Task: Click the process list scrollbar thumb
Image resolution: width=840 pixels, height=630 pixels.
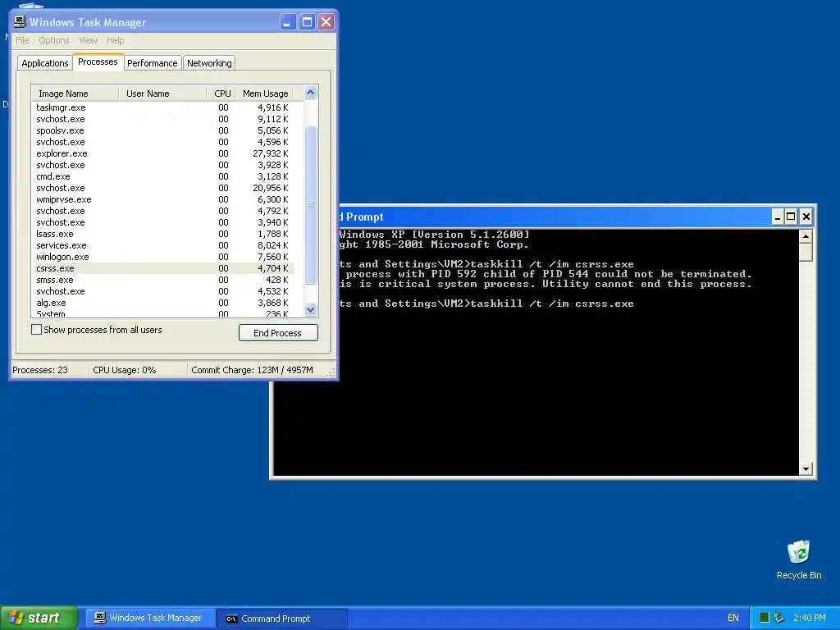Action: pos(311,204)
